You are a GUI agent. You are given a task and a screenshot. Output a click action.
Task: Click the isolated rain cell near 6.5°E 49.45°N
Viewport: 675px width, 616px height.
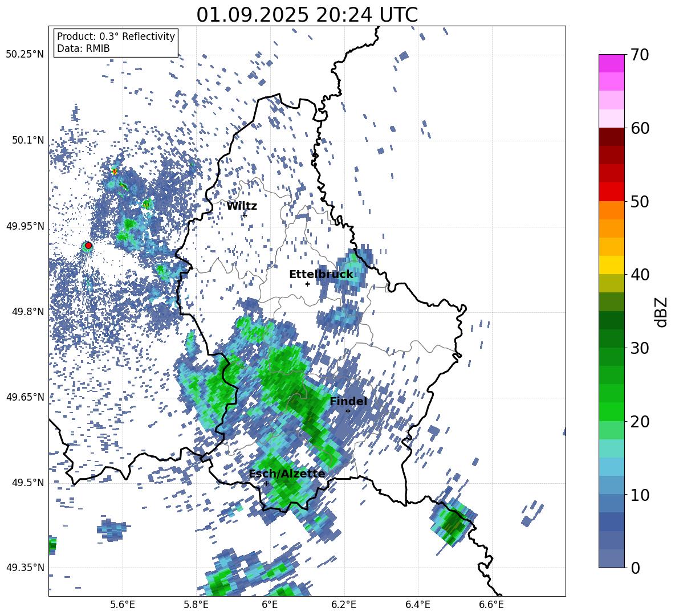pos(453,523)
